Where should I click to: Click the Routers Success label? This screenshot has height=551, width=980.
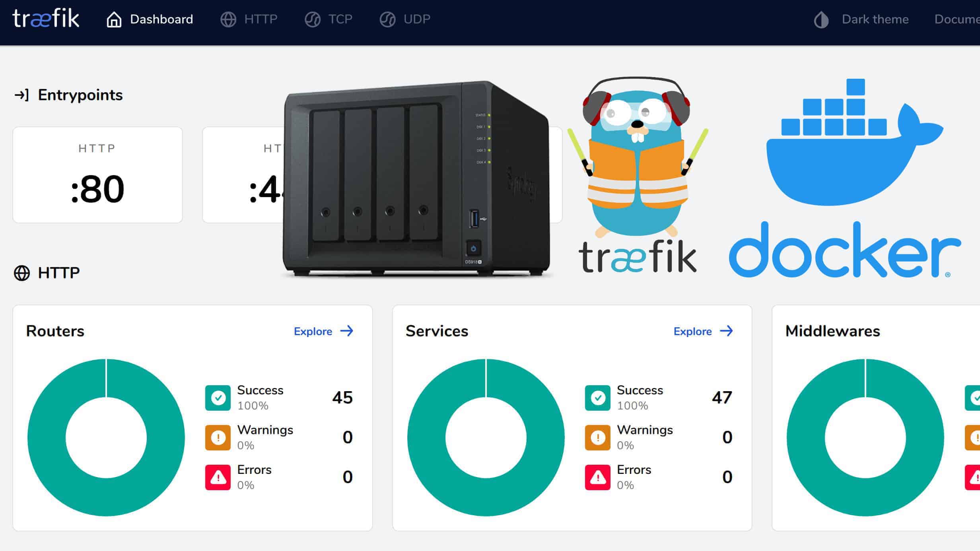[261, 390]
